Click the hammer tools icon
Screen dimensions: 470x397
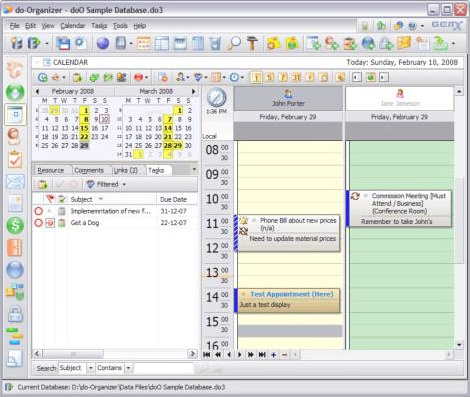pos(252,43)
